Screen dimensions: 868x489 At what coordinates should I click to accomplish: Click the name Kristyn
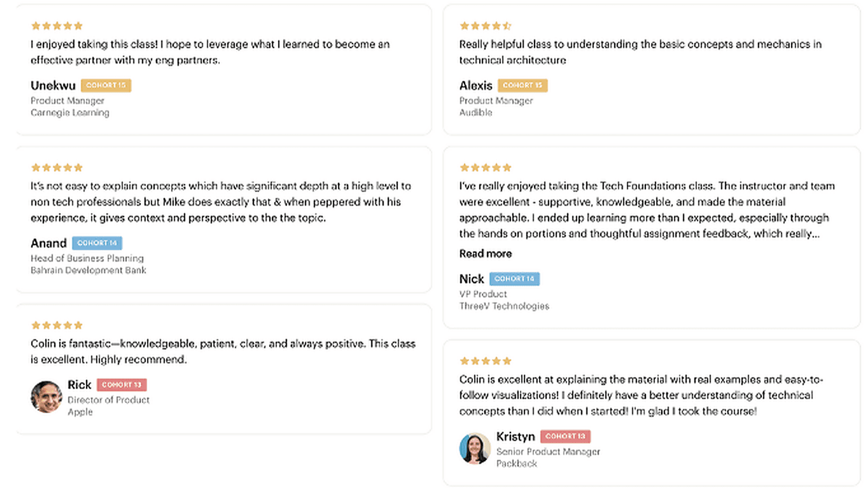[515, 436]
